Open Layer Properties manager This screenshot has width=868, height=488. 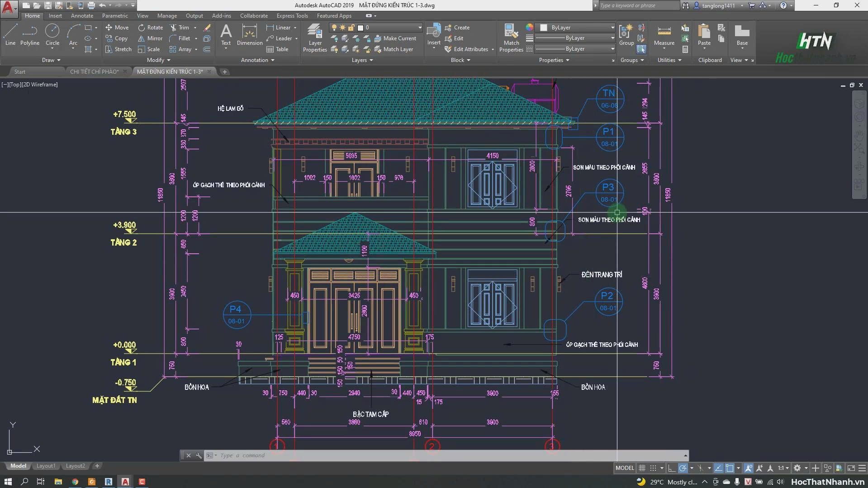(315, 38)
